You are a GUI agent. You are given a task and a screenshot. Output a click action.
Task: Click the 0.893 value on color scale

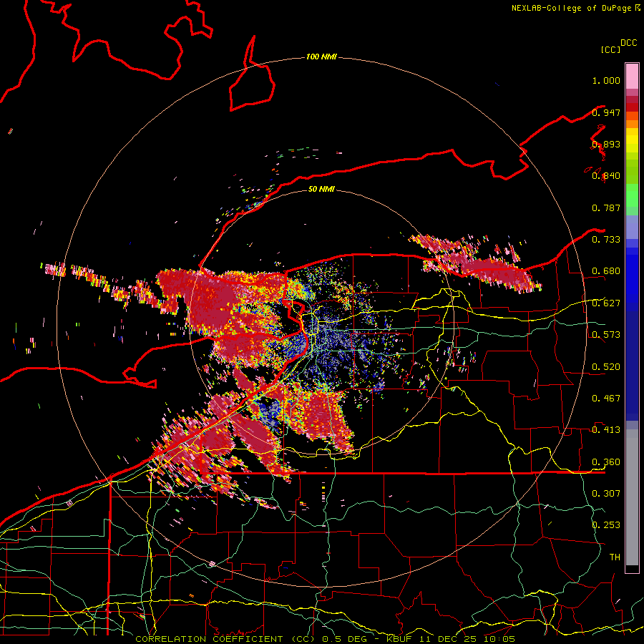point(606,144)
